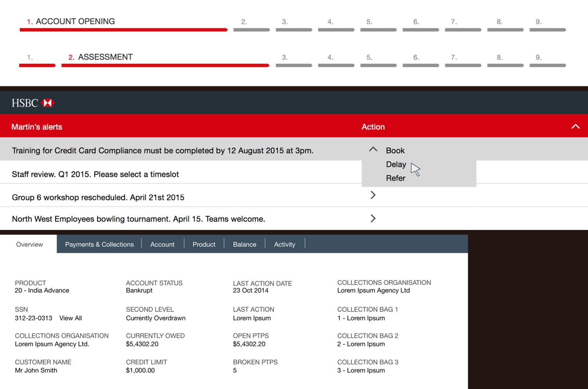Screen dimensions: 588x389
Task: Click the Currently Overdrawn second level value
Action: point(156,318)
